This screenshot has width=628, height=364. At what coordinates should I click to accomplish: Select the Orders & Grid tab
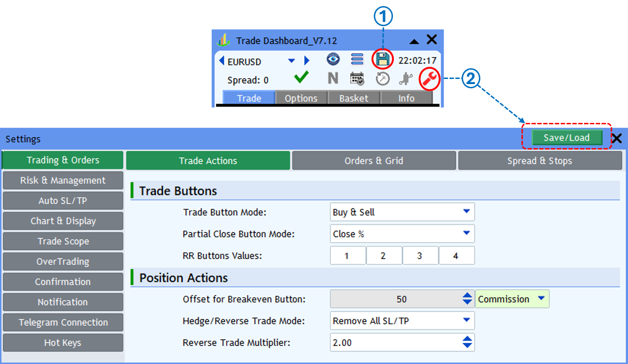point(374,161)
